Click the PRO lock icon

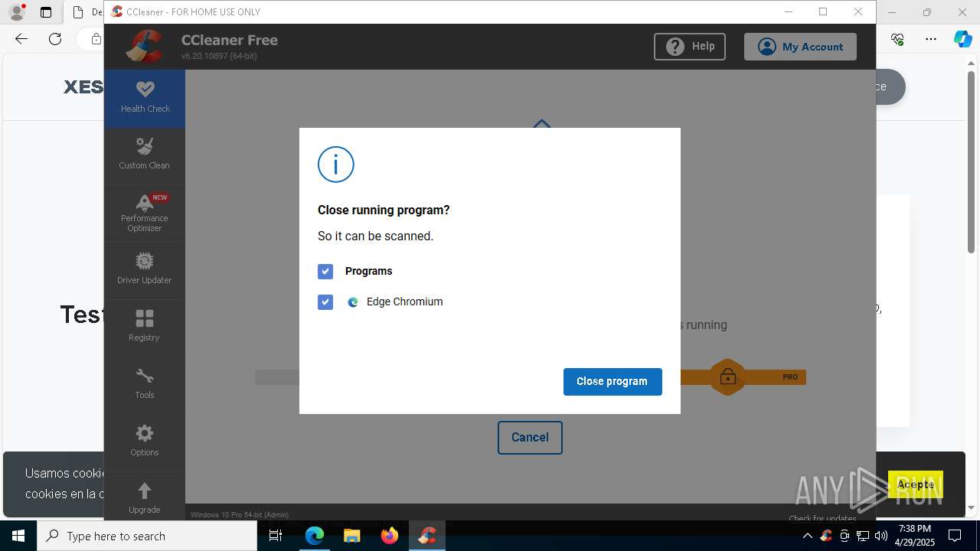click(x=727, y=377)
